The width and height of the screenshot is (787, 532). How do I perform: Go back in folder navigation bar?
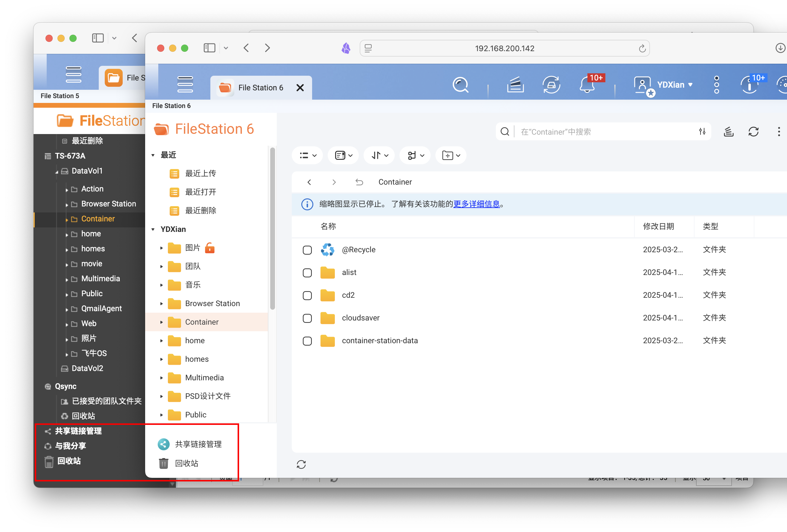[309, 182]
